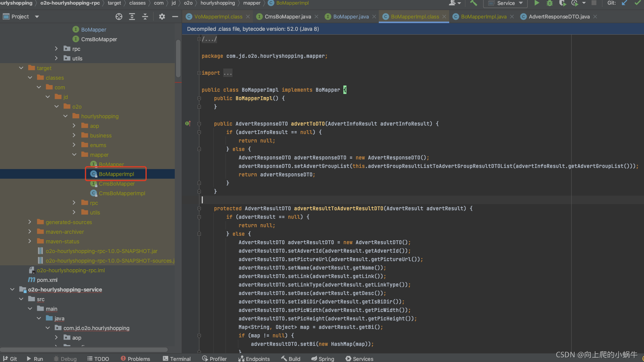The image size is (644, 362).
Task: Open the Service run configuration dropdown
Action: [x=506, y=3]
